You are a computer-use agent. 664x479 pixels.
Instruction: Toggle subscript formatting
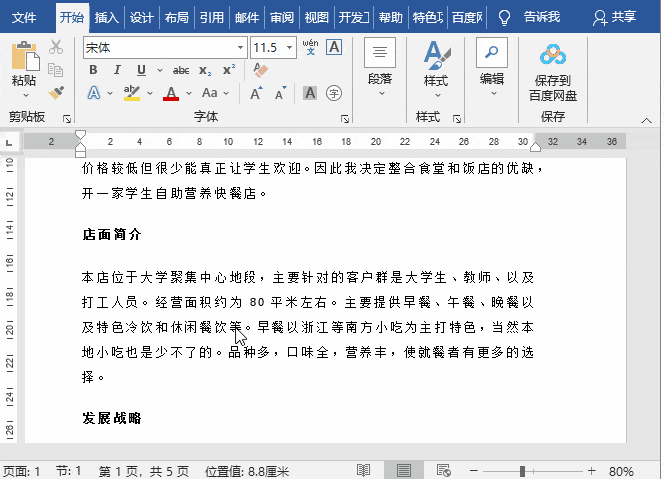pos(205,70)
